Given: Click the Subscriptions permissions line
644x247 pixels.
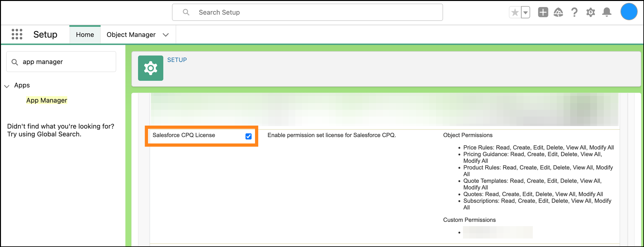Looking at the screenshot, I should tap(537, 204).
